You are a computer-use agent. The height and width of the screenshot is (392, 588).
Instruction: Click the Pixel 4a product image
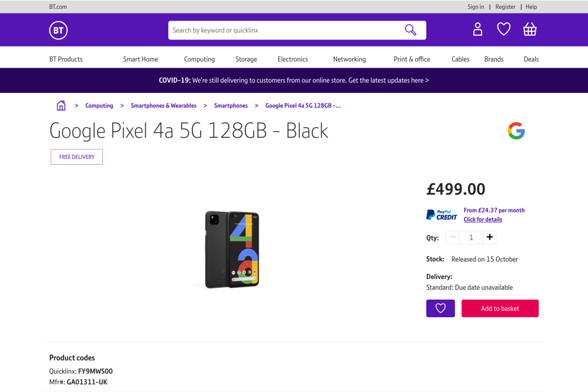tap(233, 248)
